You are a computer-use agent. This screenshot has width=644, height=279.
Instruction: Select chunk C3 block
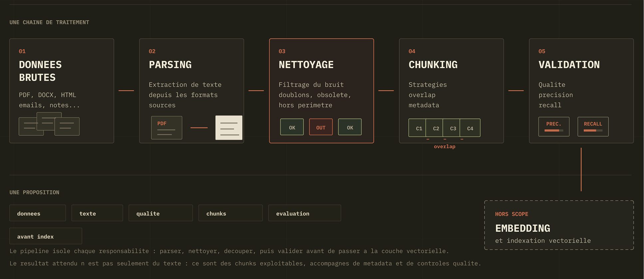point(452,128)
